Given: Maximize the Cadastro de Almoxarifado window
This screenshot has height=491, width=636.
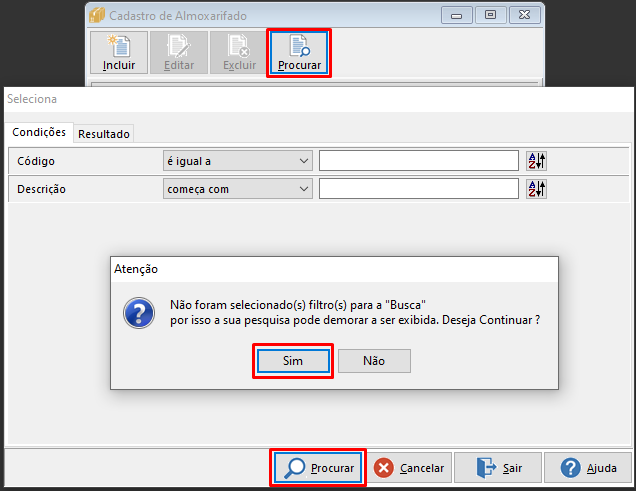Looking at the screenshot, I should click(x=490, y=15).
